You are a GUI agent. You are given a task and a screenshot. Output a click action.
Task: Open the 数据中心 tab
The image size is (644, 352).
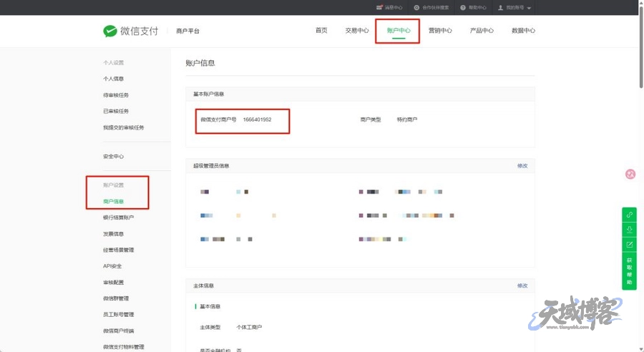coord(523,30)
